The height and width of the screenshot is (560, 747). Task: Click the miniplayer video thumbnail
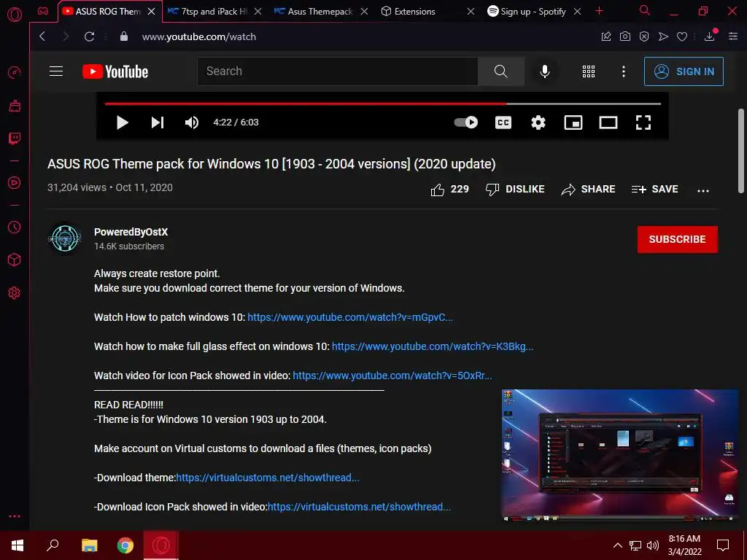[x=620, y=455]
